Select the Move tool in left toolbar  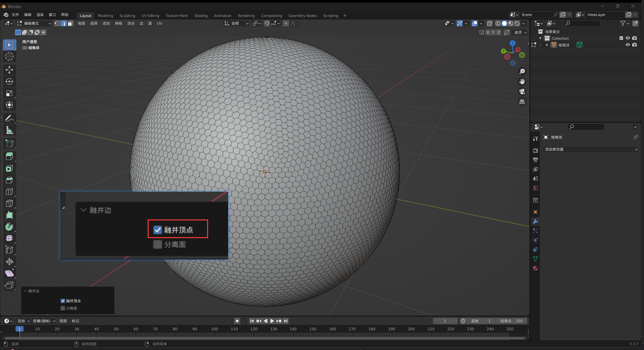point(9,70)
